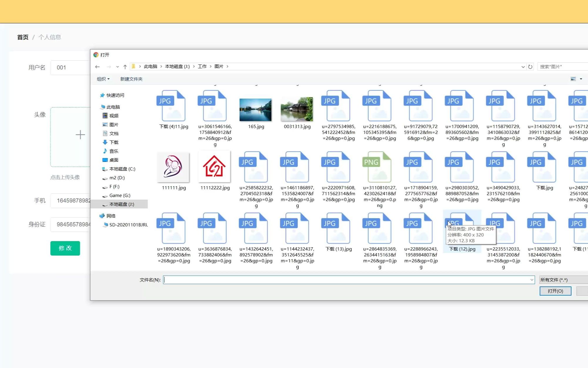Open the 桌面 shortcut in sidebar
The width and height of the screenshot is (588, 368).
pos(114,160)
